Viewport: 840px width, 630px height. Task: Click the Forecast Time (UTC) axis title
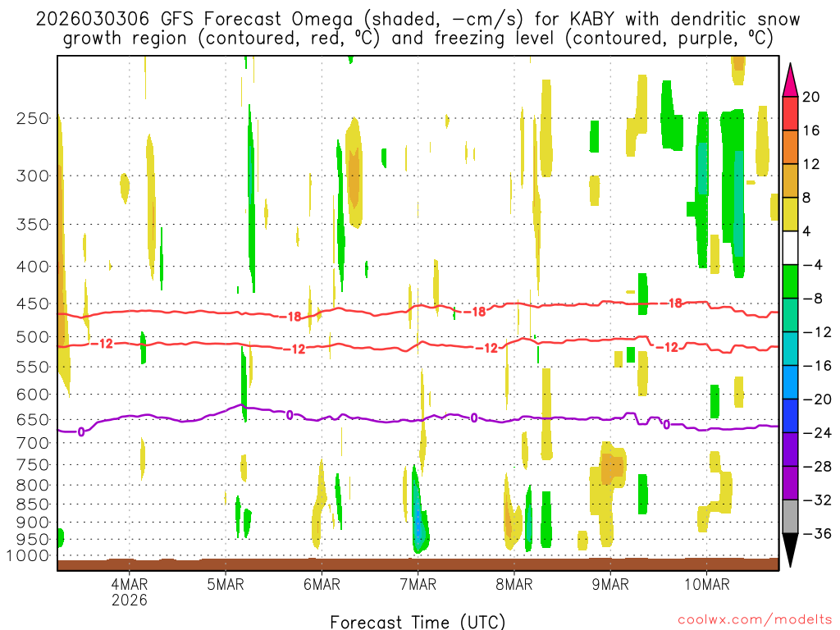(x=418, y=622)
